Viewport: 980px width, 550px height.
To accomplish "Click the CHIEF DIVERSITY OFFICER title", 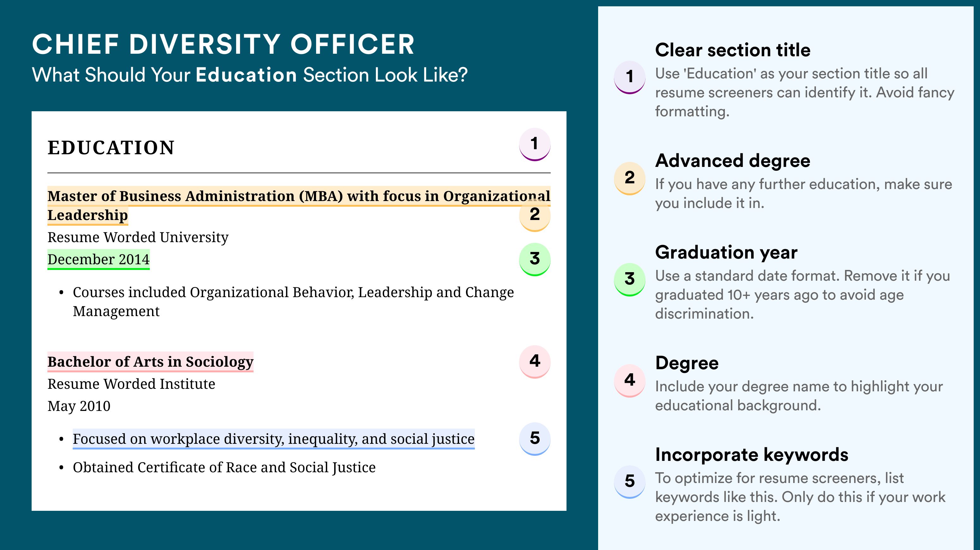I will tap(223, 45).
